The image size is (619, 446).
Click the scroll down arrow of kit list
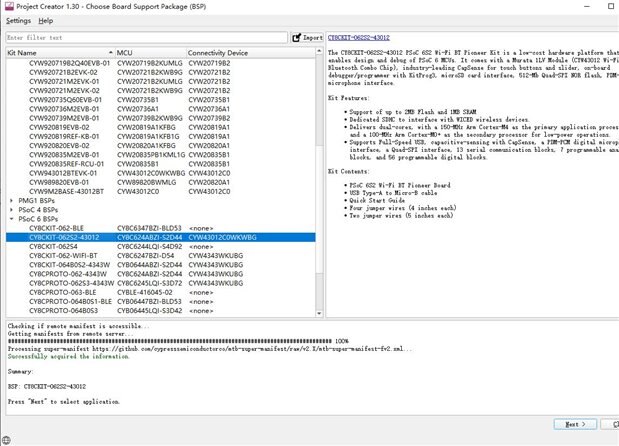click(319, 313)
